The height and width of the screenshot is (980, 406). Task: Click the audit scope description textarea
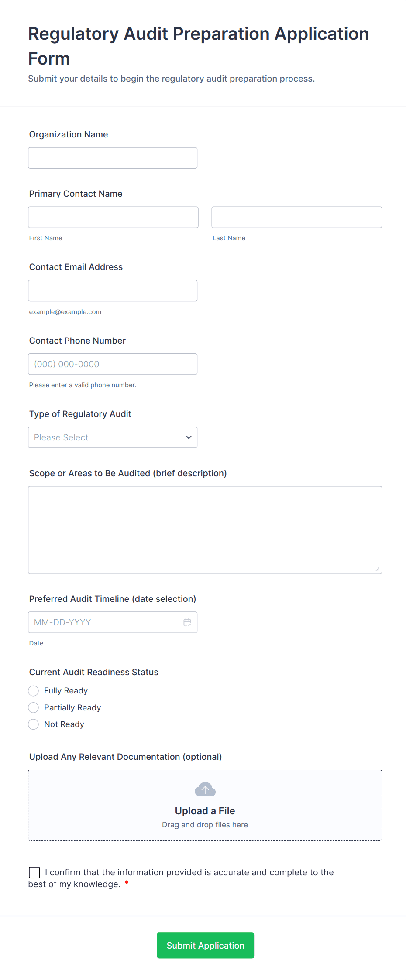click(x=205, y=529)
